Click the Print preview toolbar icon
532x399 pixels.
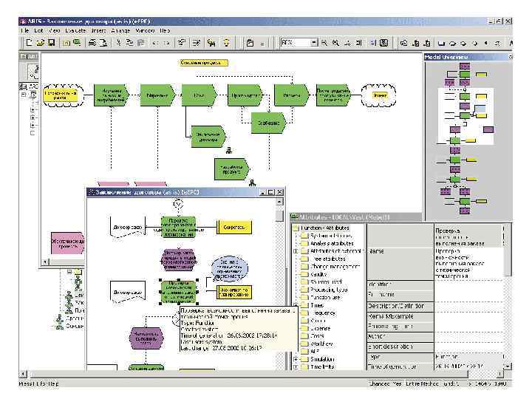[103, 42]
